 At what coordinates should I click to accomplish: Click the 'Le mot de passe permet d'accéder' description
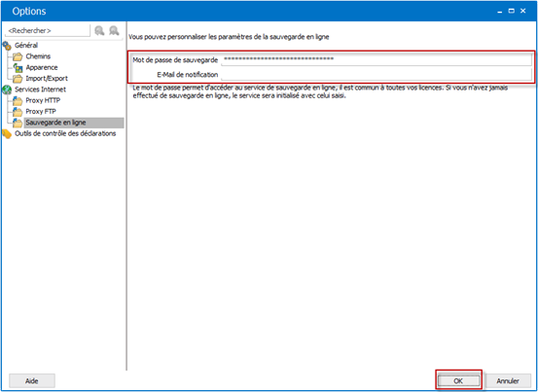coord(320,91)
